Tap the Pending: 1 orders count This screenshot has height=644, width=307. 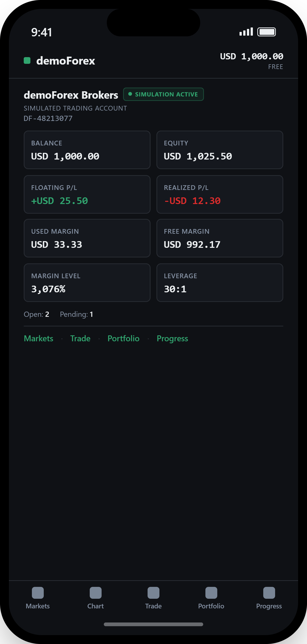pyautogui.click(x=76, y=314)
